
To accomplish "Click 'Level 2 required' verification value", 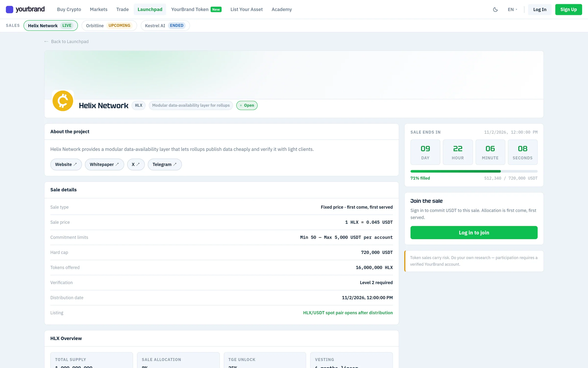I will pyautogui.click(x=376, y=282).
